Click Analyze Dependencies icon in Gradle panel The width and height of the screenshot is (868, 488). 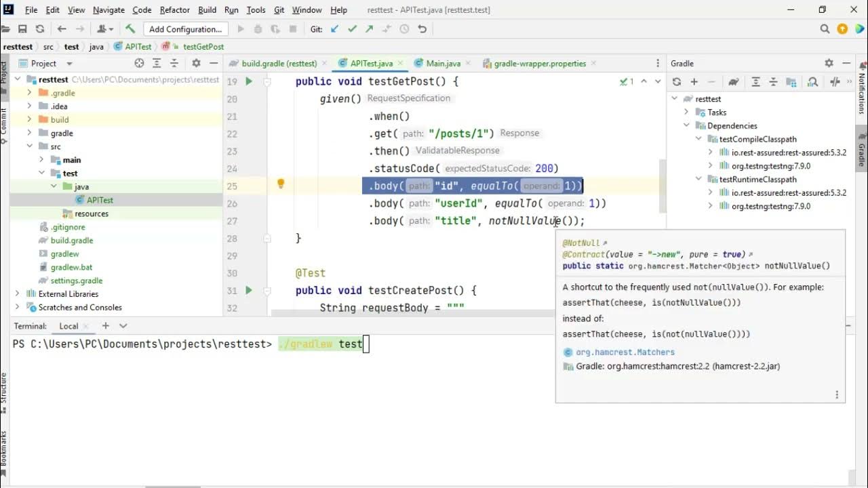coord(812,82)
